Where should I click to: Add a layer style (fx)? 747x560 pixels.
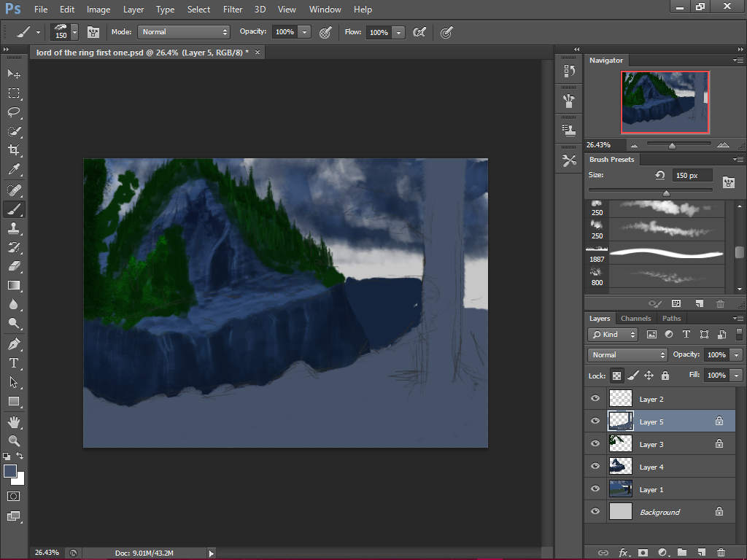click(623, 553)
